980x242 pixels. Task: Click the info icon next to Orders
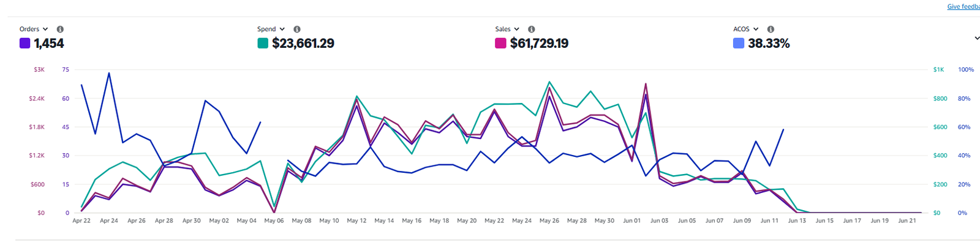click(x=60, y=29)
